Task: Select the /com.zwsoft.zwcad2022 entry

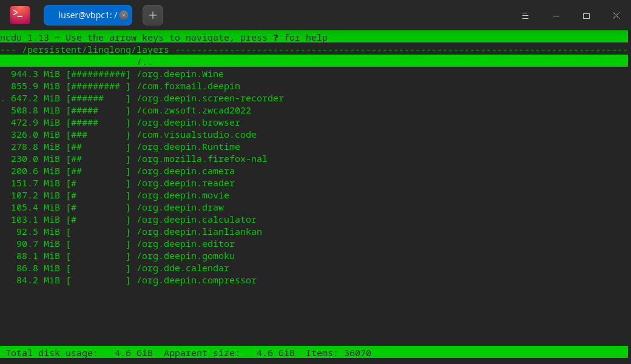Action: (194, 110)
